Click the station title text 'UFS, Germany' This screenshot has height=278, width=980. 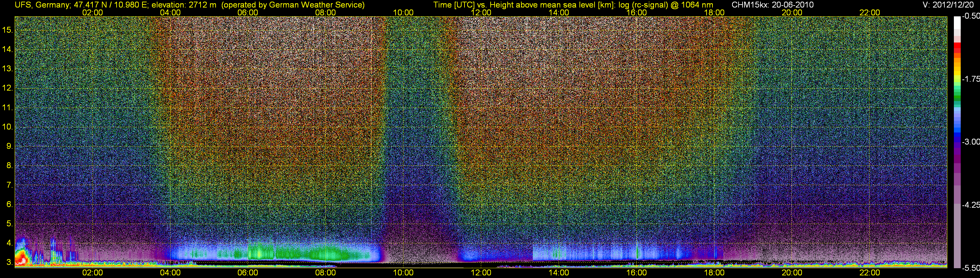coord(42,5)
